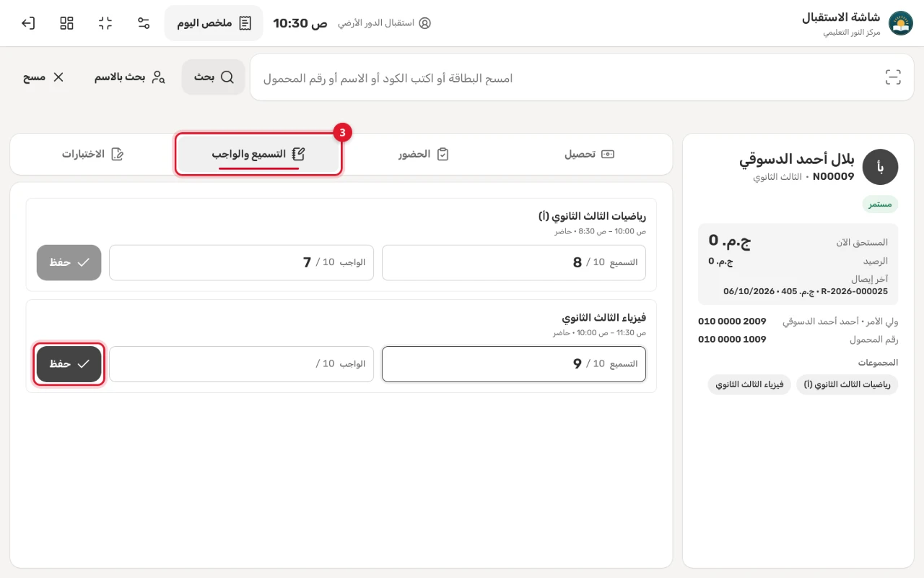Image resolution: width=924 pixels, height=578 pixels.
Task: Save رياضيات الثالث الثانوي scores with حفظ
Action: coord(69,262)
